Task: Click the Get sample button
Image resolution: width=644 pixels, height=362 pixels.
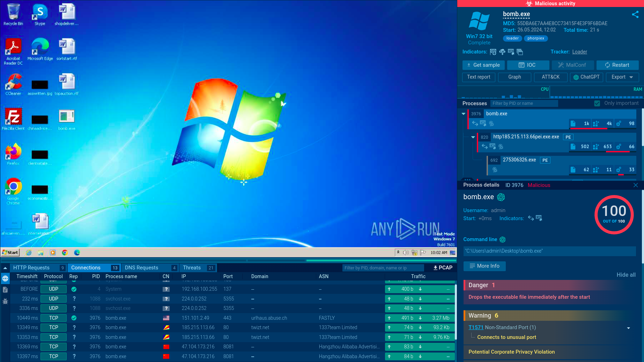Action: coord(483,65)
